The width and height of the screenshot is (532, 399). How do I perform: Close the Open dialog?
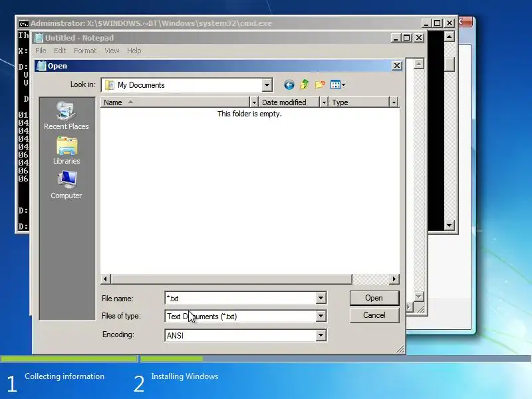tap(397, 66)
